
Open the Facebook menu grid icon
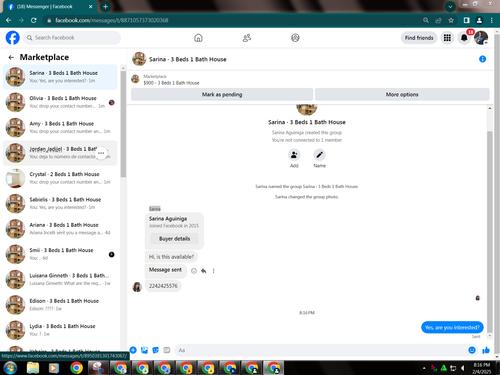[x=447, y=38]
